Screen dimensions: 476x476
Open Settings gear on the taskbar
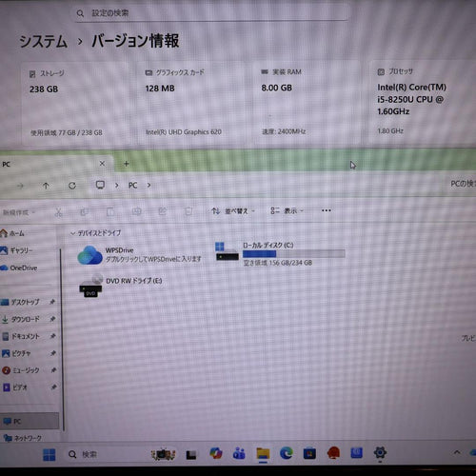[x=380, y=453]
